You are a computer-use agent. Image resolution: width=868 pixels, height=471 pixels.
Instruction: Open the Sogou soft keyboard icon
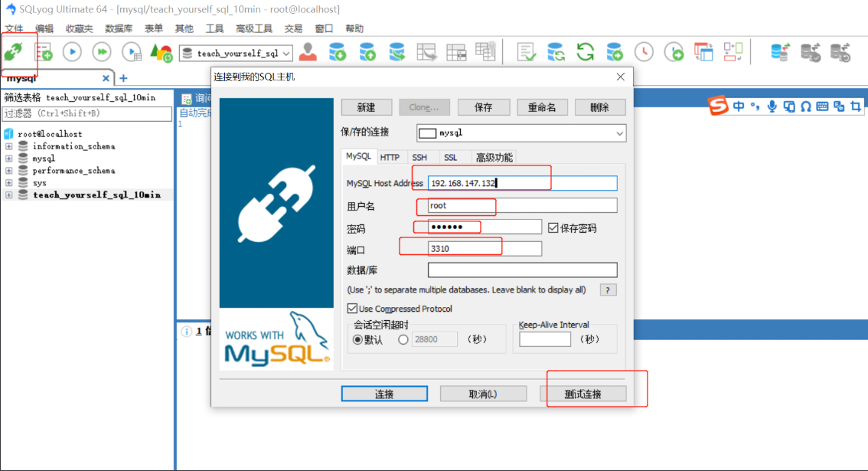tap(822, 106)
